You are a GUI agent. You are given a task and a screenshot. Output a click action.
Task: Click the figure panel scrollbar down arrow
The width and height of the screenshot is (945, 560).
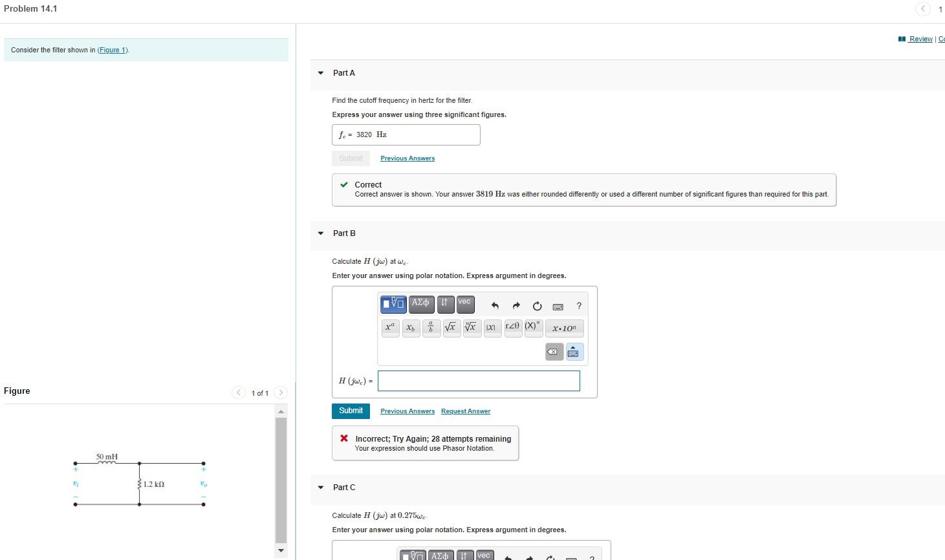(x=281, y=551)
